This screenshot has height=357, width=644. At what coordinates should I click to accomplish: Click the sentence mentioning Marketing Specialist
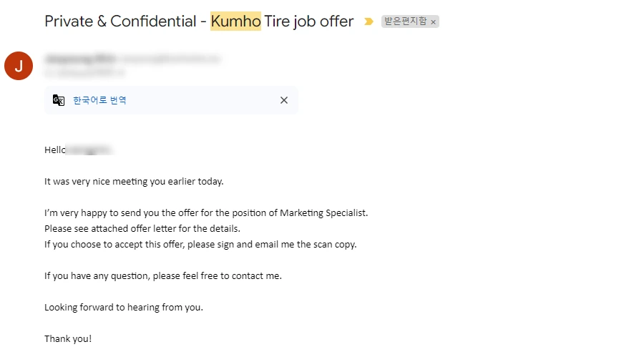tap(206, 212)
